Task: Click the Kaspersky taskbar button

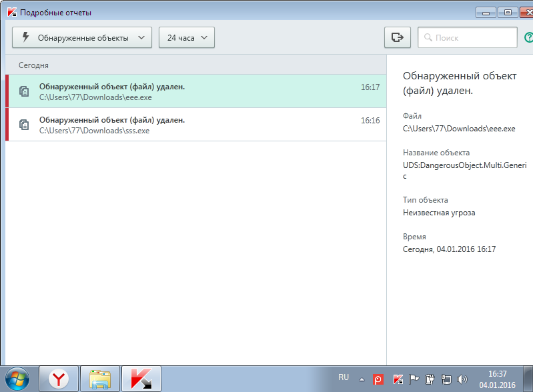Action: 141,379
